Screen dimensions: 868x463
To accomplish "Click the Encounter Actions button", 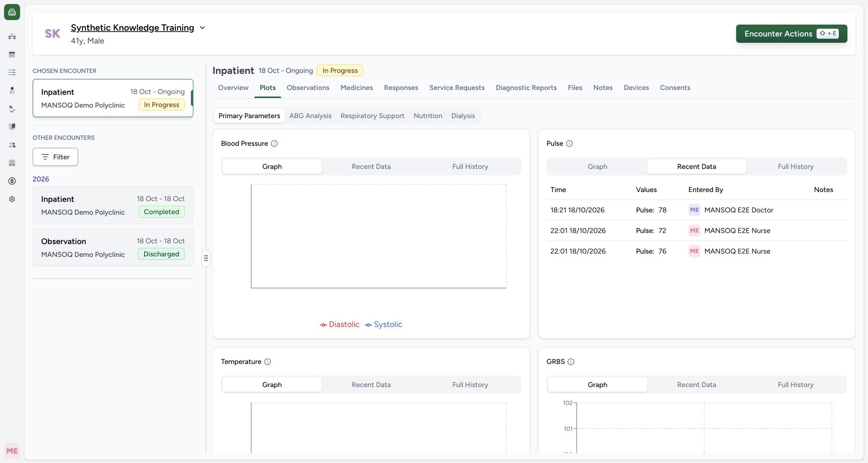I will (x=792, y=34).
